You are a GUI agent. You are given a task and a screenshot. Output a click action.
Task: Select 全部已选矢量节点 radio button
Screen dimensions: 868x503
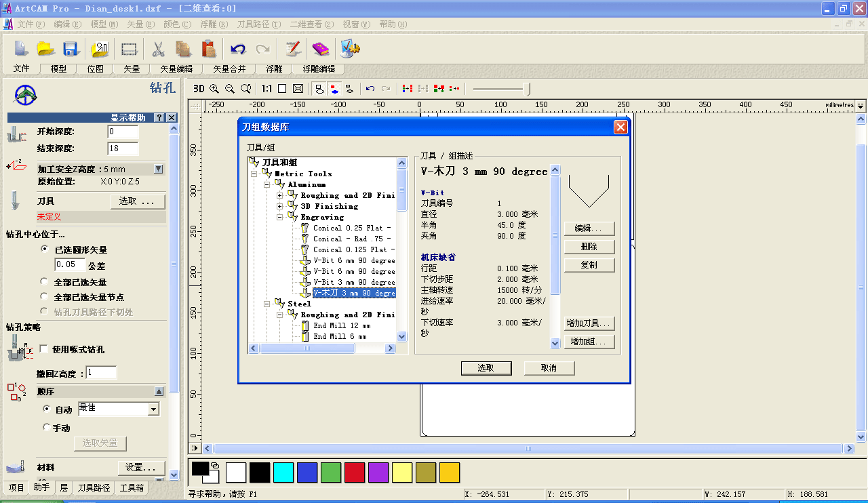pos(45,297)
